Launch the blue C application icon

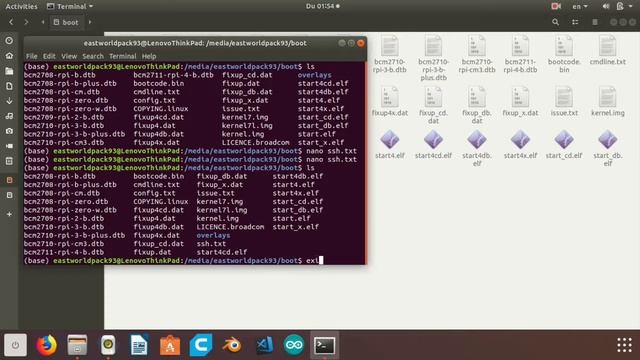point(201,345)
